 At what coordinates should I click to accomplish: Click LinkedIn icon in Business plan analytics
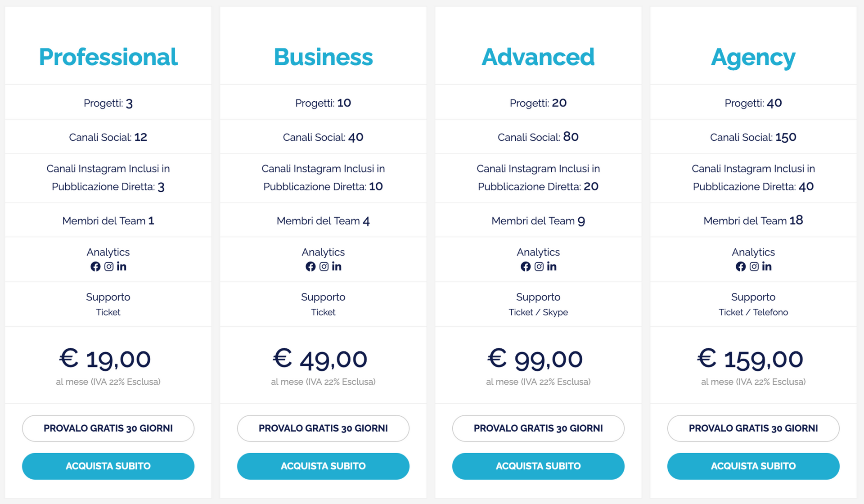pos(337,266)
